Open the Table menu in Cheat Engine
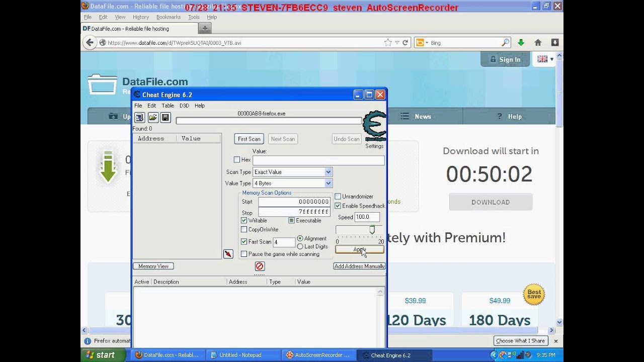This screenshot has width=644, height=362. (168, 106)
